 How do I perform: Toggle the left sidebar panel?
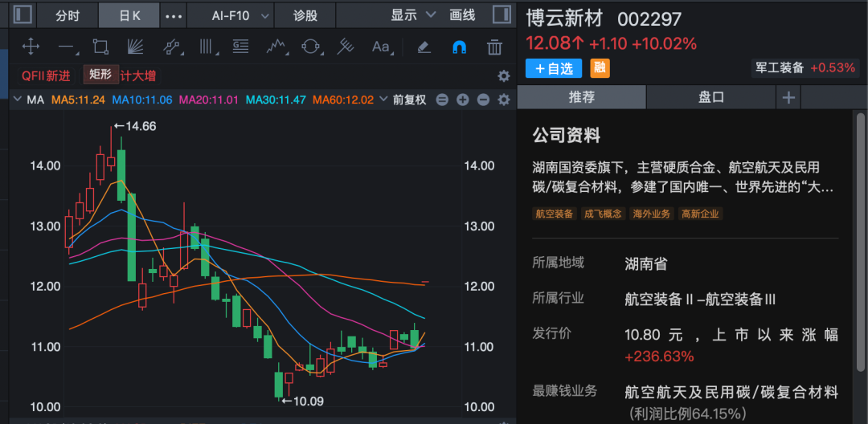(23, 14)
